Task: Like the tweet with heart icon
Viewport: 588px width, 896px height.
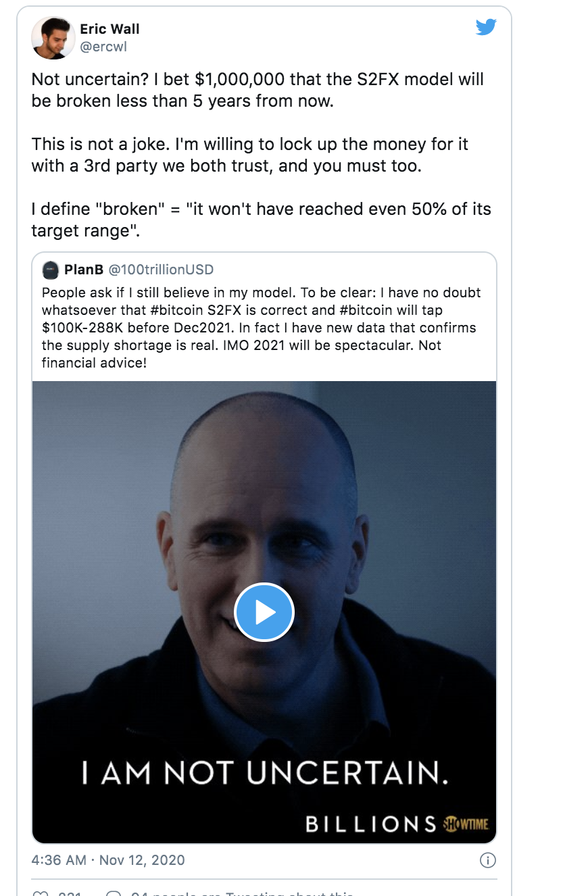Action: (41, 893)
